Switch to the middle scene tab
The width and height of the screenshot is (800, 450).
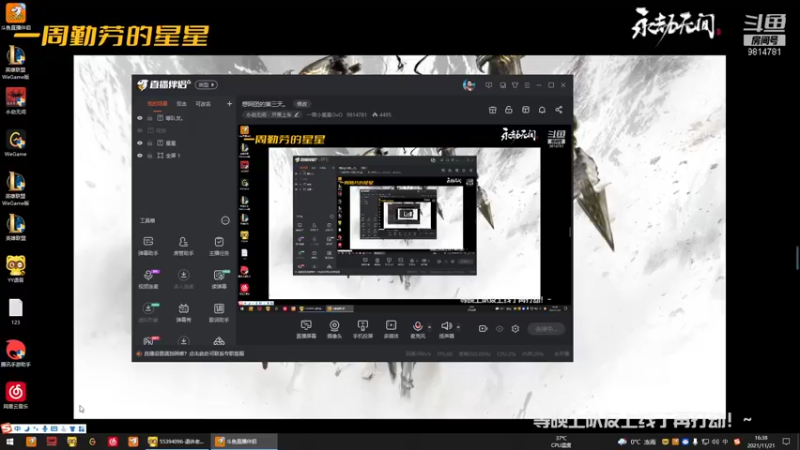182,104
